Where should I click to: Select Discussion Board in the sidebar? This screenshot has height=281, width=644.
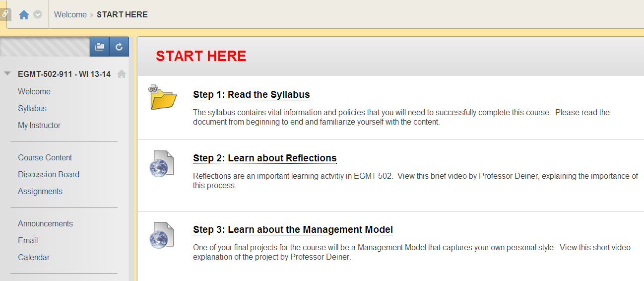pos(49,174)
